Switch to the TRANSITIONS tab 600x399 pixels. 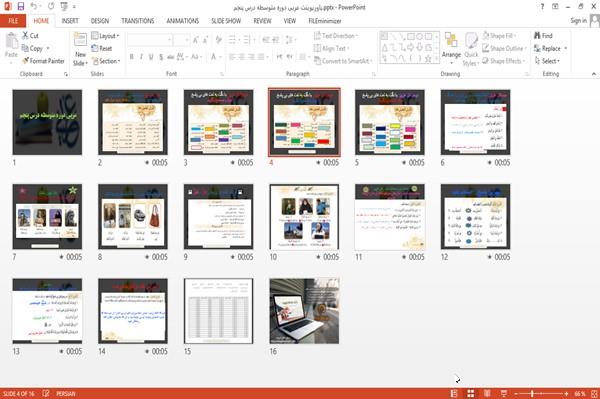point(138,21)
